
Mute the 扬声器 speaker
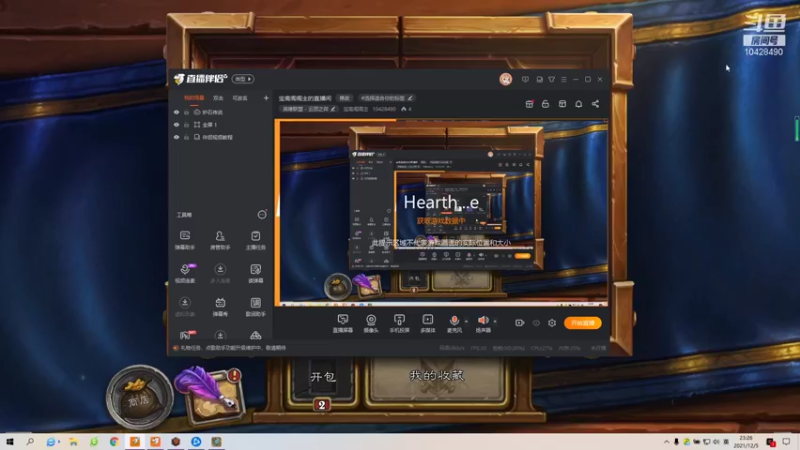[483, 320]
